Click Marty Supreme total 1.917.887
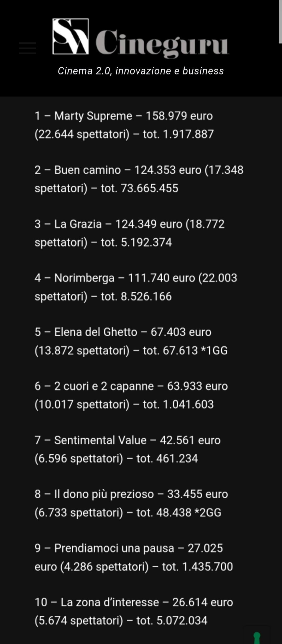Screen dimensions: 282x644 [x=188, y=134]
